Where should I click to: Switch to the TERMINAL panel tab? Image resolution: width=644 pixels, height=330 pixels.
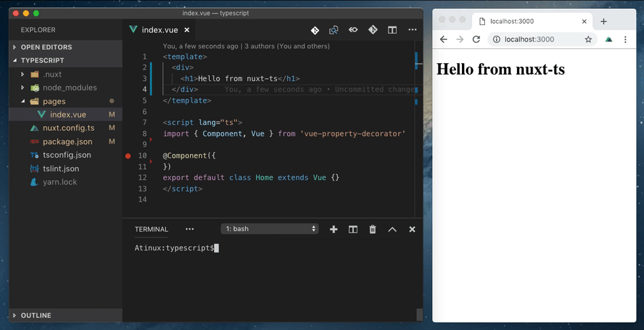coord(151,230)
